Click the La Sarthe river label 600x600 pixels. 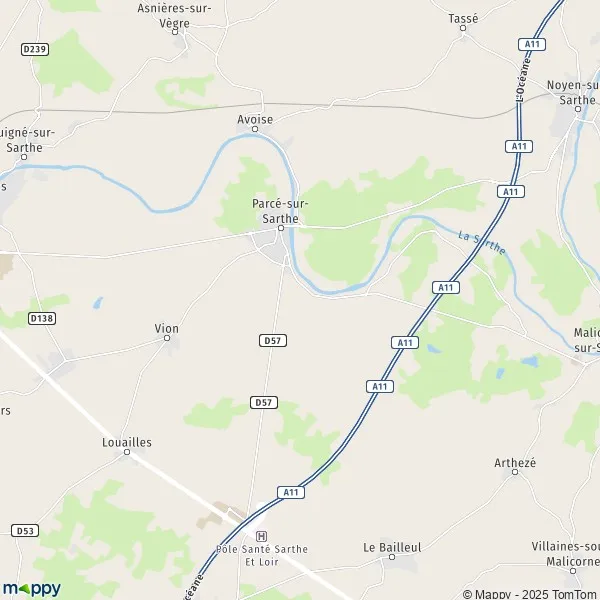point(482,243)
